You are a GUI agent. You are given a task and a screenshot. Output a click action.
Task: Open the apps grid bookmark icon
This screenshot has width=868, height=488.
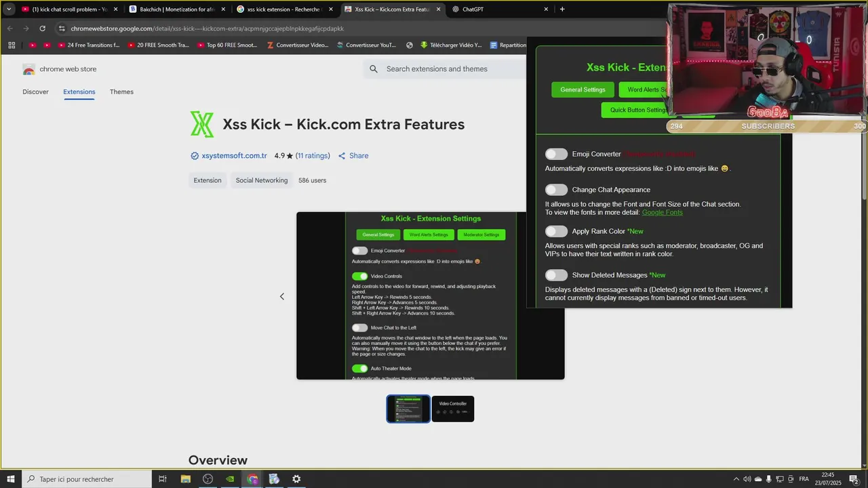[12, 45]
